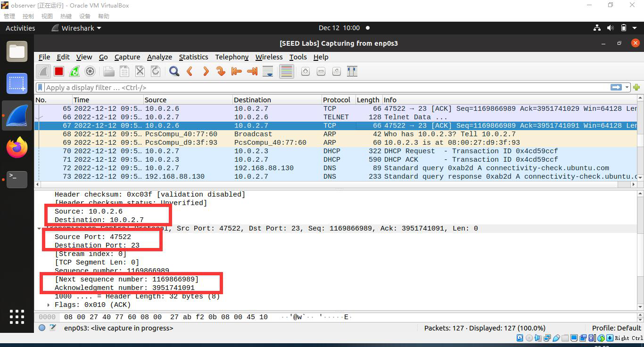
Task: Toggle packet list colorization
Action: (286, 71)
